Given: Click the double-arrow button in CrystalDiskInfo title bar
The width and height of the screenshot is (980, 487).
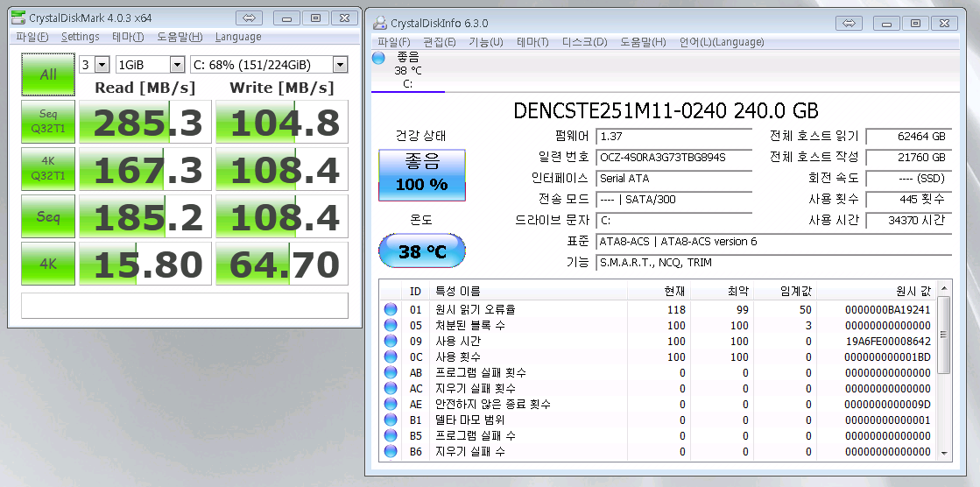Looking at the screenshot, I should (849, 23).
